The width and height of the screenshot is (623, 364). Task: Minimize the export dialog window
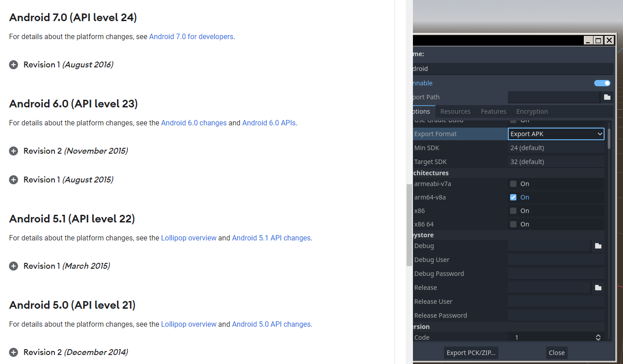click(588, 40)
